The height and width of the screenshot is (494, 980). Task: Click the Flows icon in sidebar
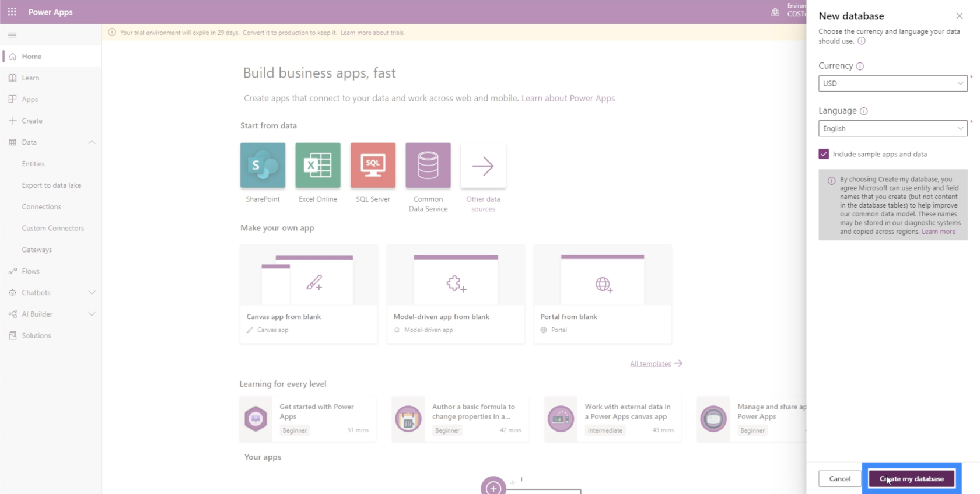click(x=13, y=271)
